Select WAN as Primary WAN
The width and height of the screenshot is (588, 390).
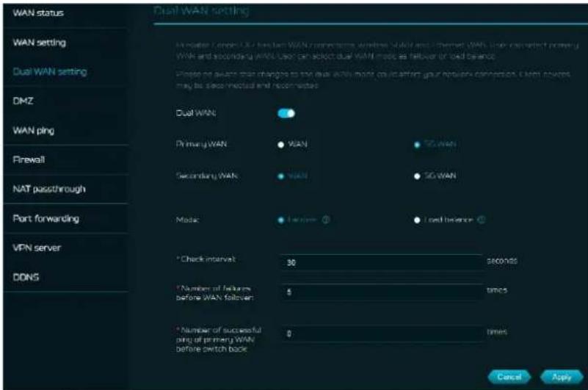coord(281,145)
